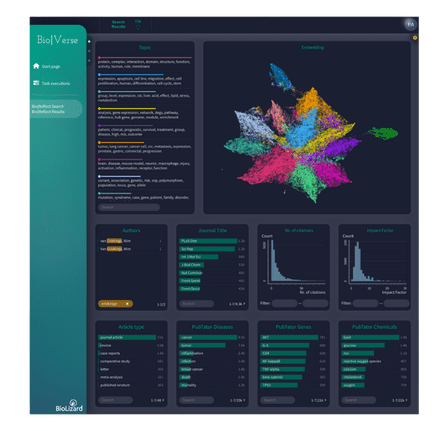Open Bio|Reflect Results link
Screen dimensions: 446x431
[x=48, y=112]
